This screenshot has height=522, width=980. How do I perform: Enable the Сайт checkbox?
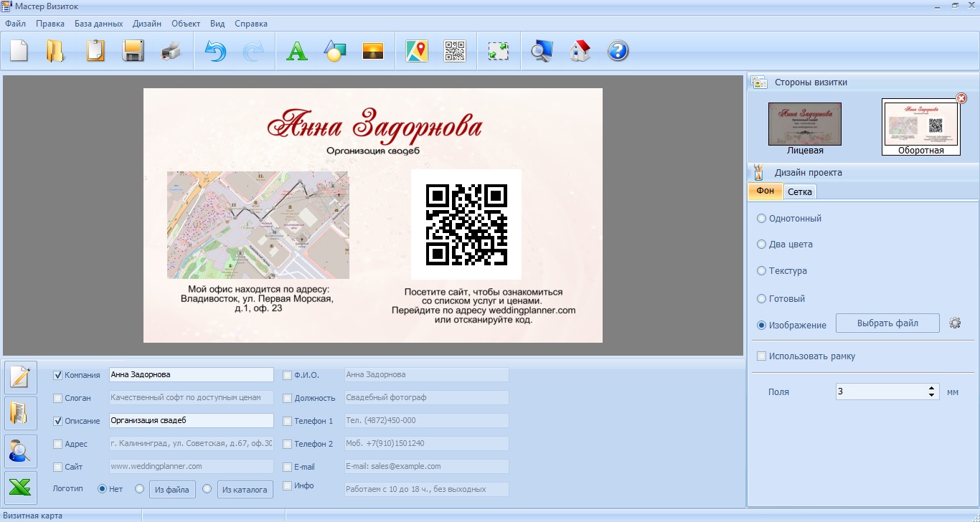point(58,467)
